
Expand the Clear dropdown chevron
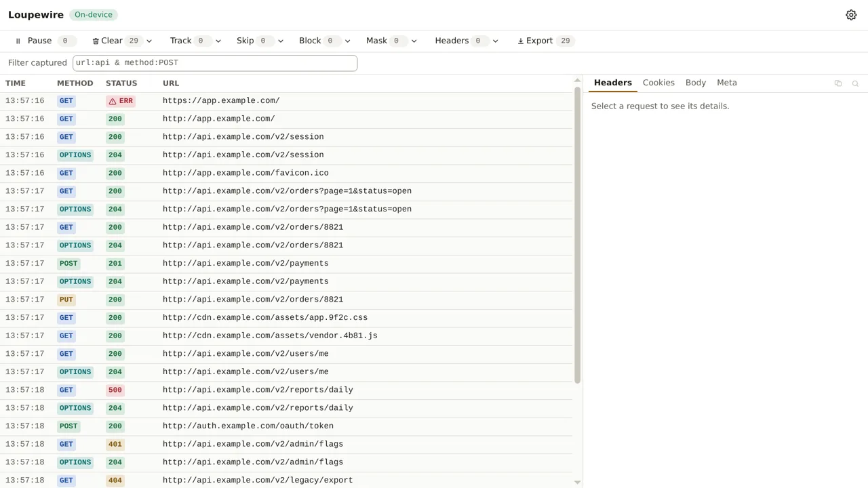(x=149, y=41)
